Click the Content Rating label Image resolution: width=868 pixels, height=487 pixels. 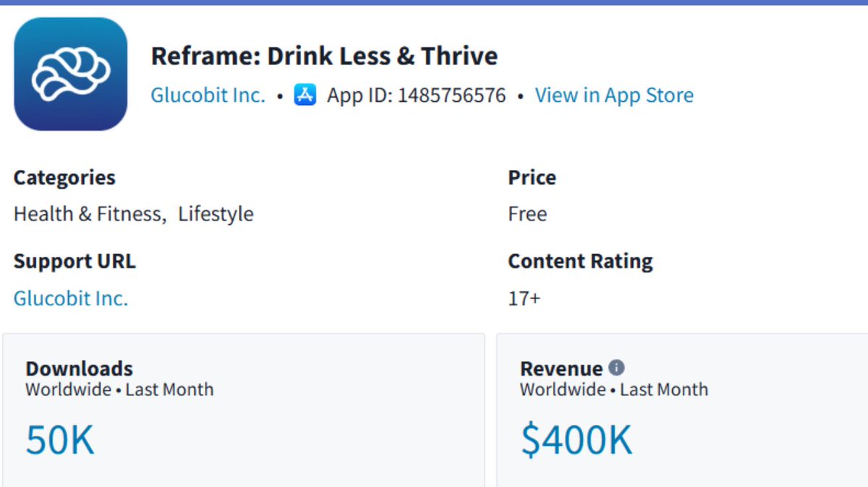coord(580,261)
